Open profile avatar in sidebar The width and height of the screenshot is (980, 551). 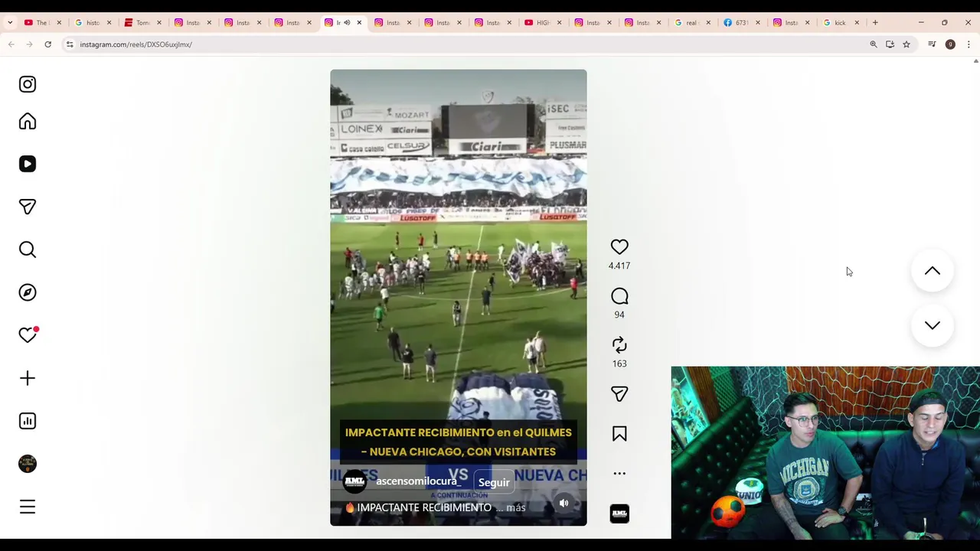[28, 464]
